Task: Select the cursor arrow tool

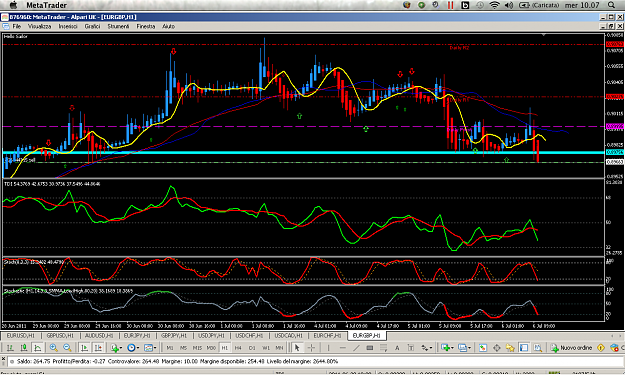Action: [x=297, y=348]
